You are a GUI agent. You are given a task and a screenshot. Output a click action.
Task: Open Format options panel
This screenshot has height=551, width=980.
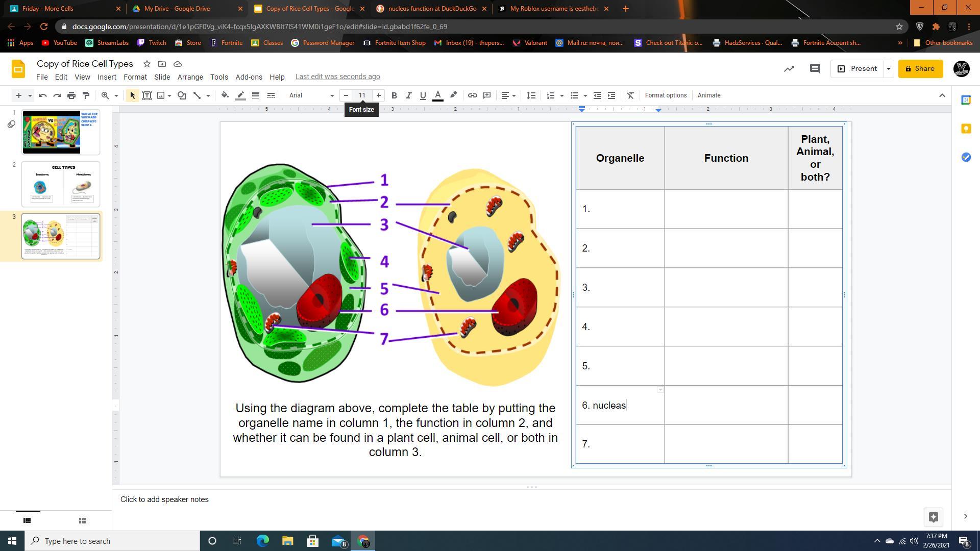(666, 95)
